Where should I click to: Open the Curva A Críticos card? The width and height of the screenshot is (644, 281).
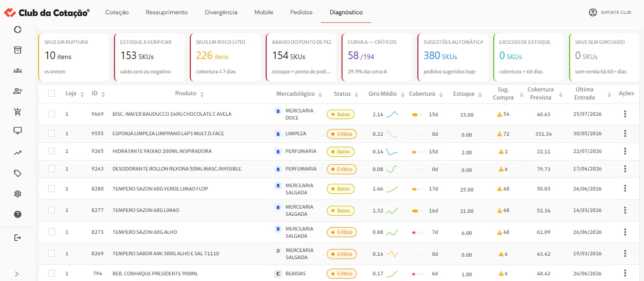[x=377, y=57]
